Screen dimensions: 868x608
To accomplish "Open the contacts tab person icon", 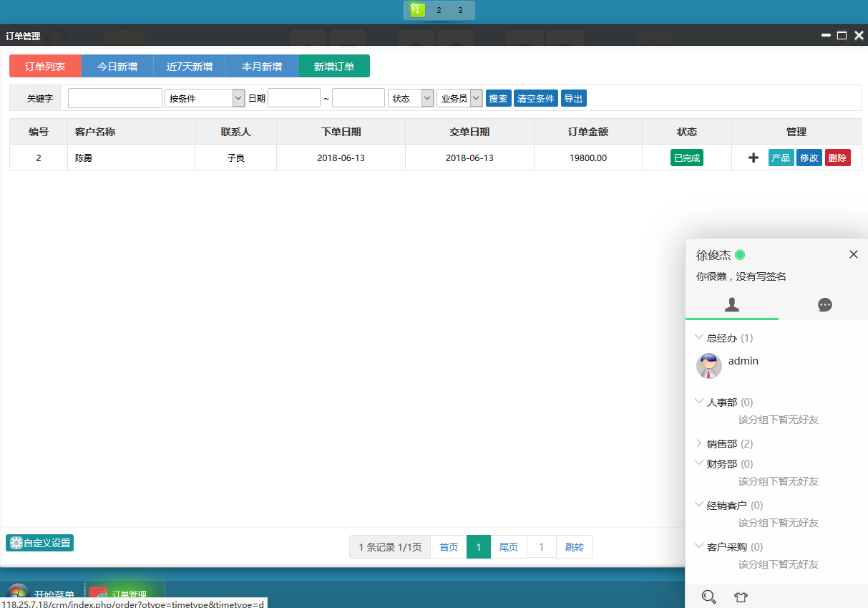I will point(731,305).
